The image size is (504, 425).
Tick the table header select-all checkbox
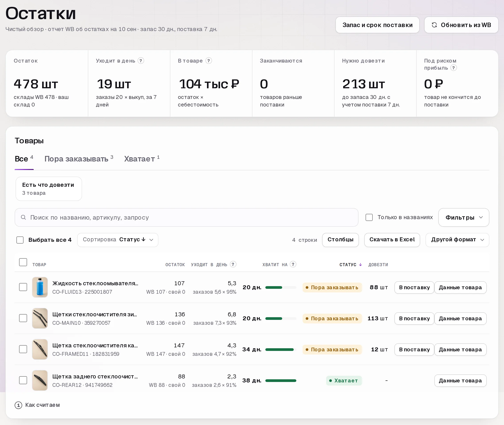tap(23, 262)
